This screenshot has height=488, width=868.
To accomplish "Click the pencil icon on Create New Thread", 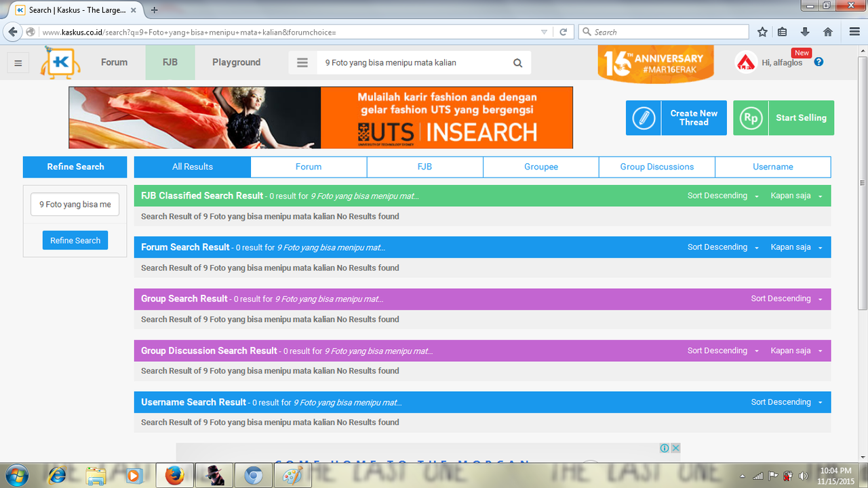I will click(x=644, y=118).
